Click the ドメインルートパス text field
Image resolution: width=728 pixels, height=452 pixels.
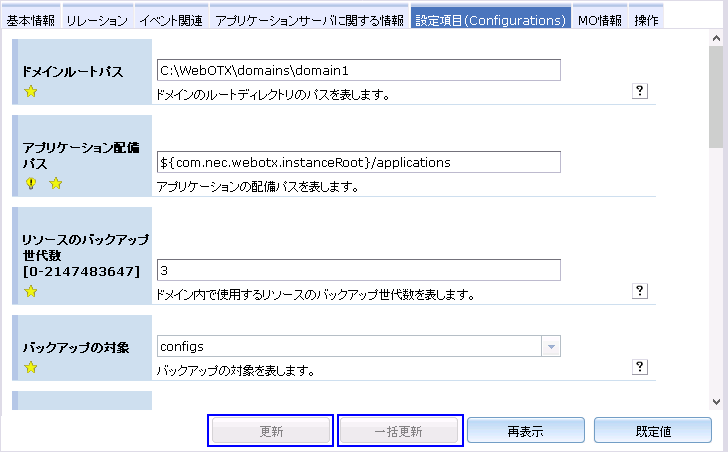coord(359,70)
